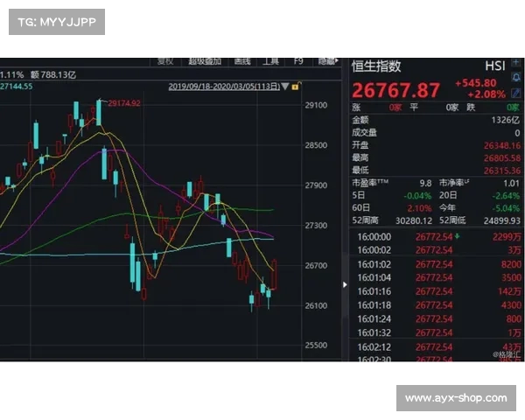Viewport: 525px width, 420px height.
Task: Expand the date range dropdown arrow
Action: 286,87
